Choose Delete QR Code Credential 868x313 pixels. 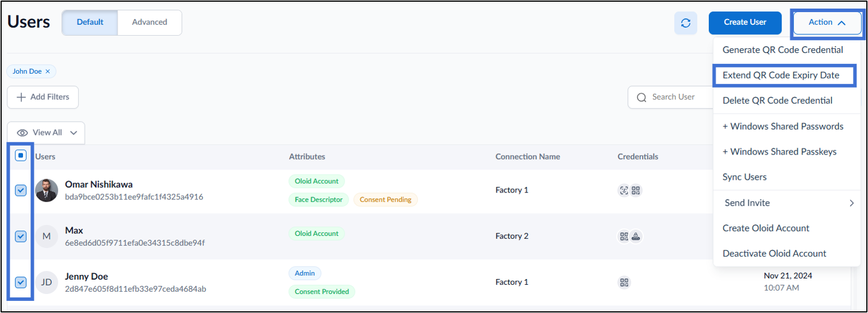pyautogui.click(x=778, y=100)
